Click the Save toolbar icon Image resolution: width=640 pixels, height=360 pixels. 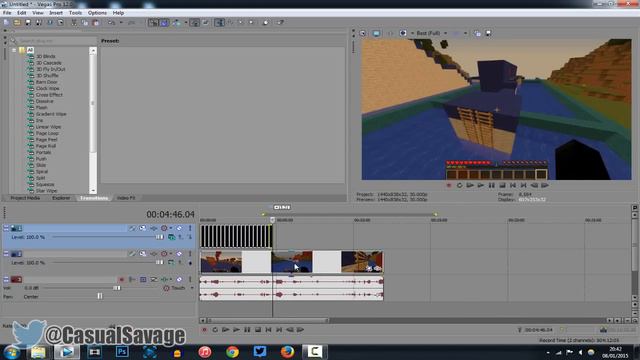tap(28, 22)
